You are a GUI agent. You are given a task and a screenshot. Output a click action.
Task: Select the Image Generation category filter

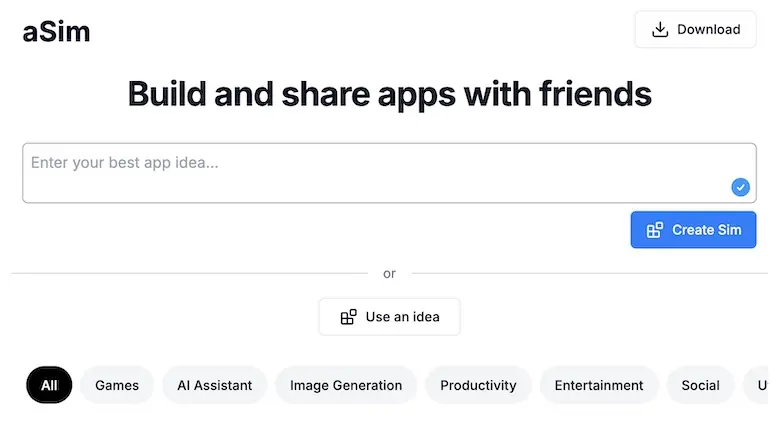pos(346,385)
